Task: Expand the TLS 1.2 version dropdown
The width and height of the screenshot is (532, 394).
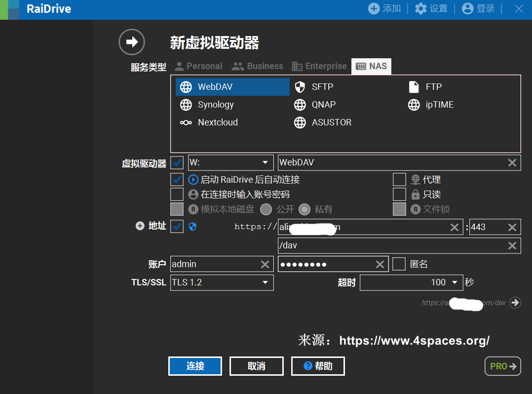Action: click(264, 282)
